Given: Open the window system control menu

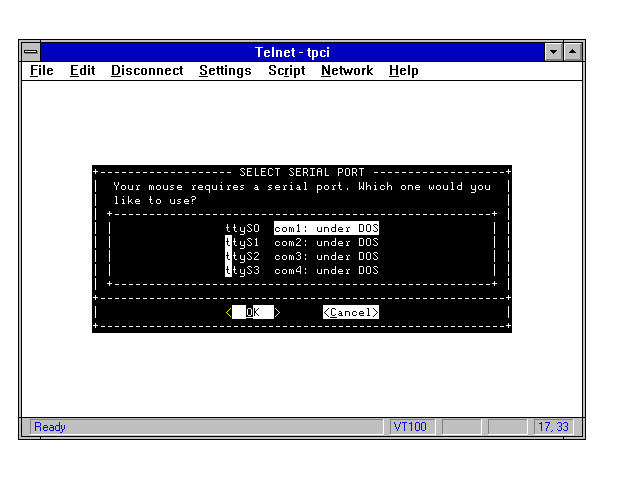Looking at the screenshot, I should coord(31,51).
